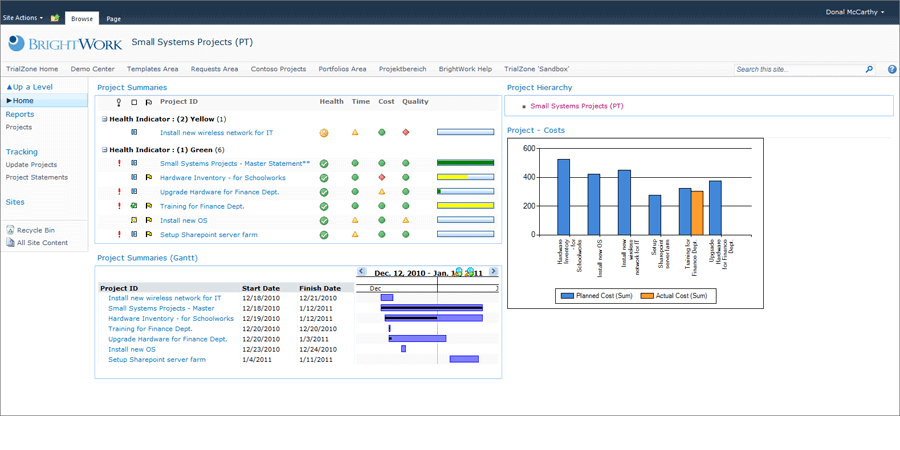Open Templates Area navigation item
The height and width of the screenshot is (450, 900).
click(x=153, y=69)
